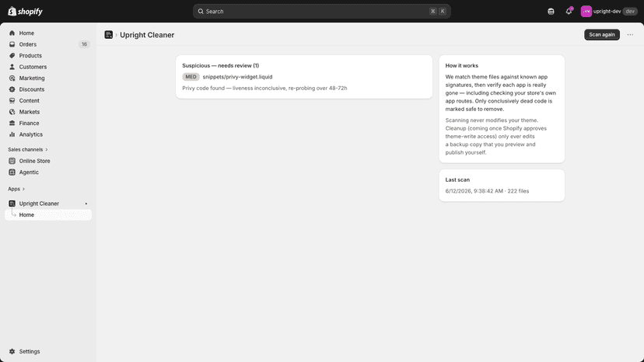Open the upright-dev account avatar

tap(586, 12)
